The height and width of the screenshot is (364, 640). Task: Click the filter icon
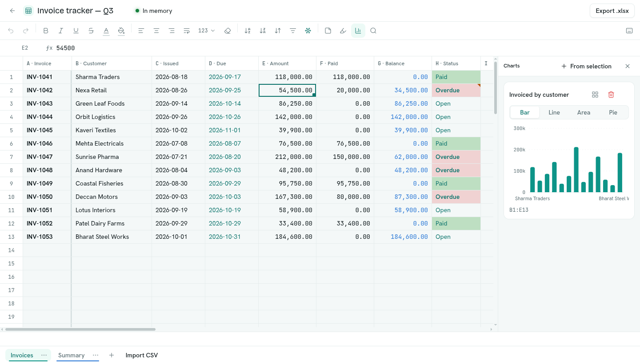click(293, 31)
